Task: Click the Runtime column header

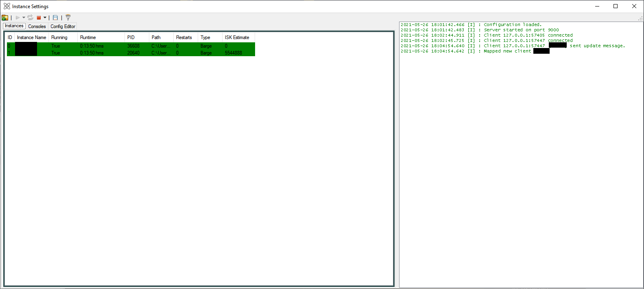Action: pos(101,37)
